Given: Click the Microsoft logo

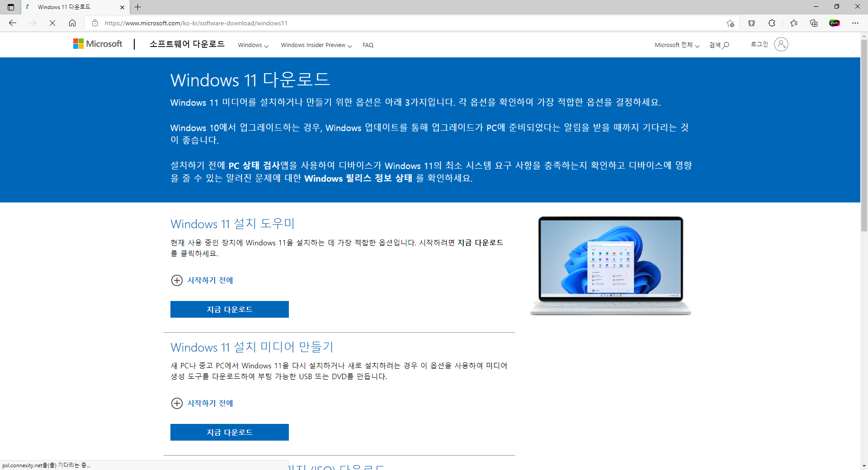Looking at the screenshot, I should [x=98, y=44].
